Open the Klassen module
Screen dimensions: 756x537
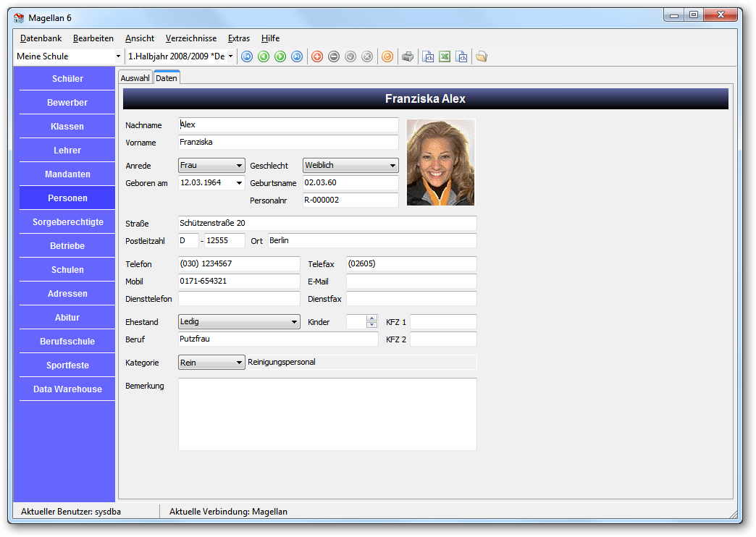click(67, 127)
